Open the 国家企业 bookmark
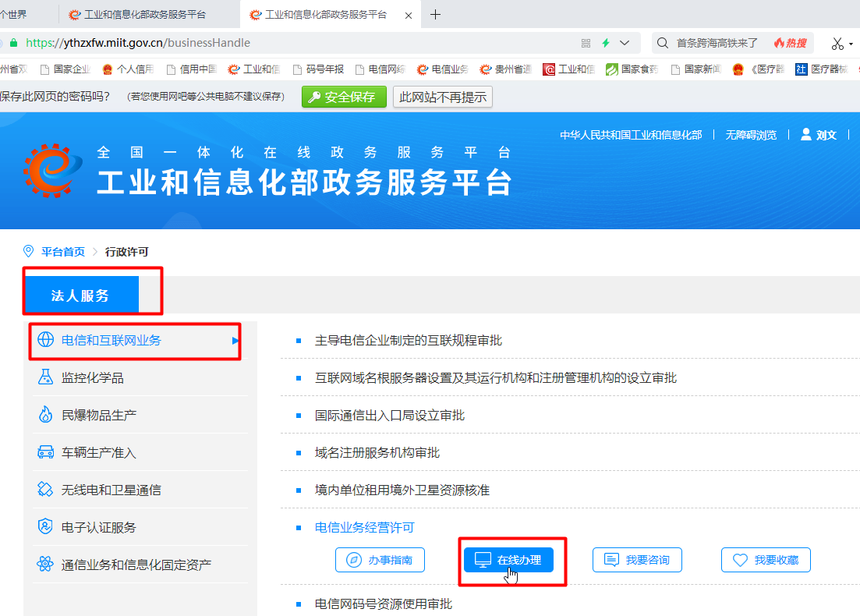The height and width of the screenshot is (616, 860). point(65,69)
